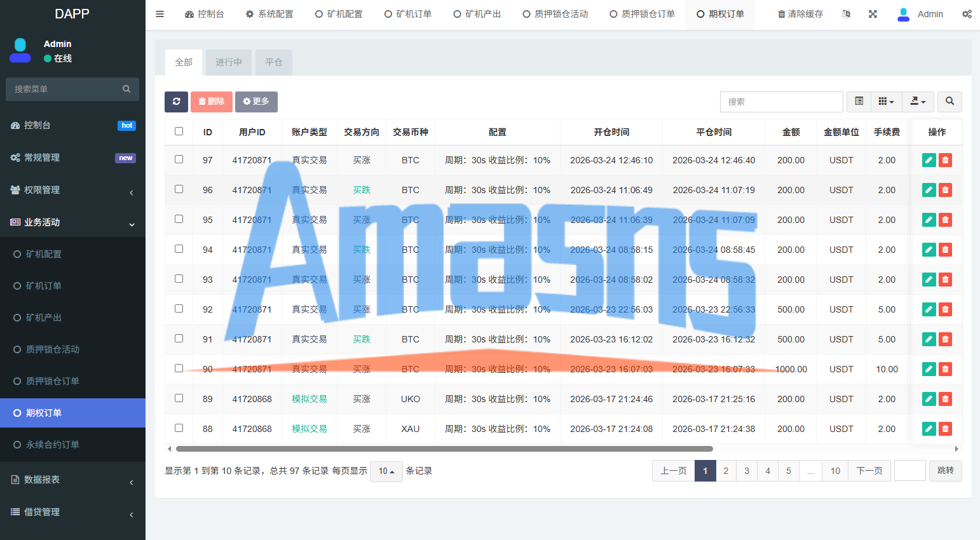Viewport: 980px width, 540px height.
Task: Check the checkbox for order ID 97
Action: pos(179,159)
